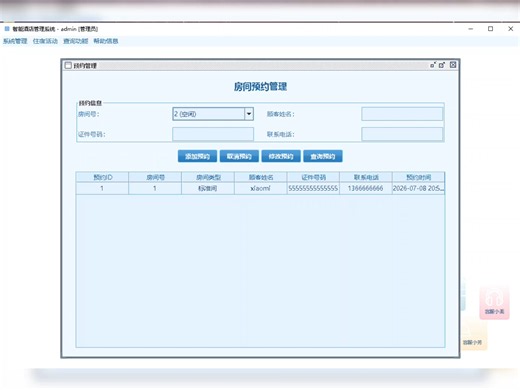Open the 系统管理 menu
520x390 pixels.
point(15,41)
